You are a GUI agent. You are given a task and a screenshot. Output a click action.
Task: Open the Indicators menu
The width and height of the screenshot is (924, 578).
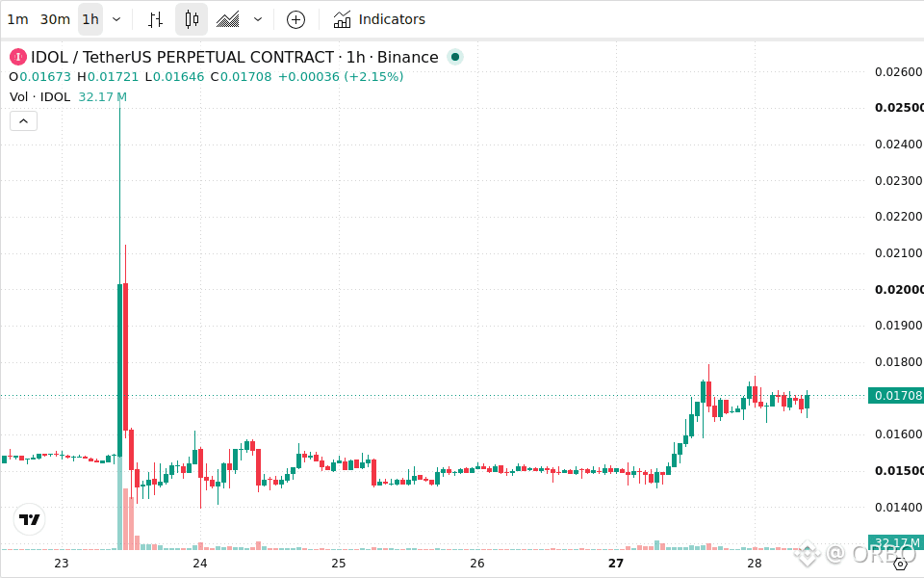tap(379, 19)
